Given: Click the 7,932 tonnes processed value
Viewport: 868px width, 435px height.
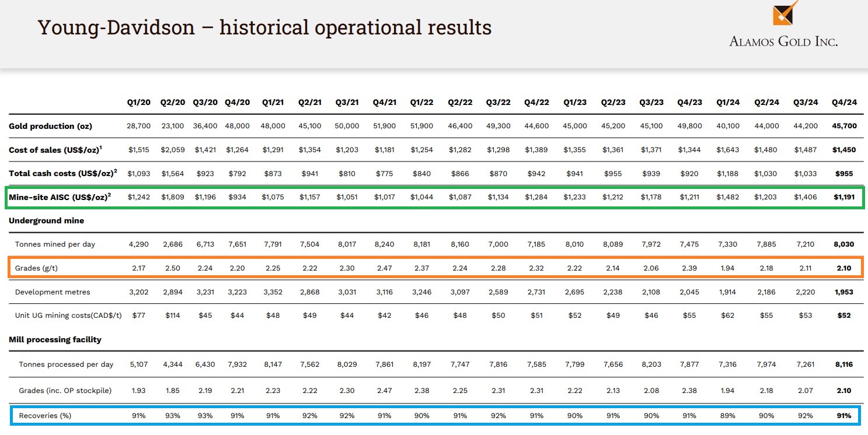Looking at the screenshot, I should (x=238, y=364).
